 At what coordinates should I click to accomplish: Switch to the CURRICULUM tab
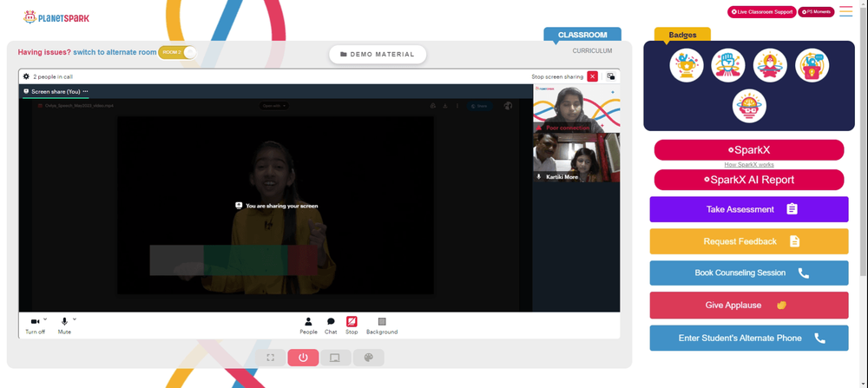pos(592,51)
